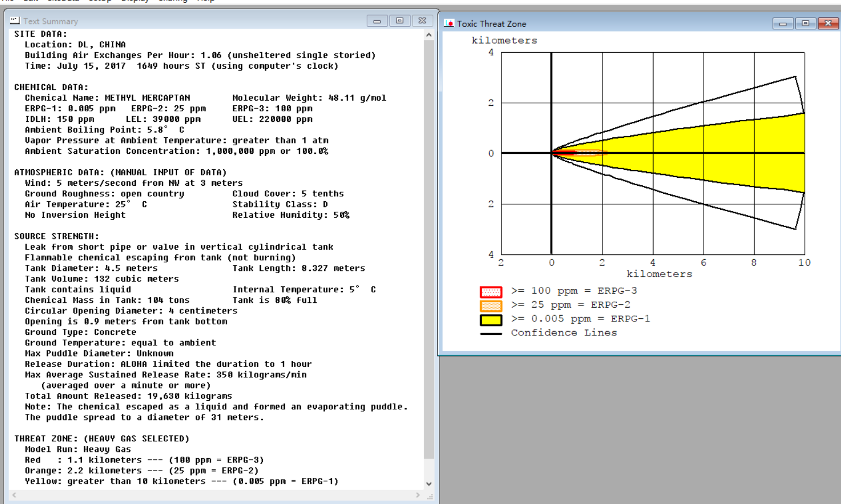Click the 'Time: July 15, 2017' line
The width and height of the screenshot is (841, 504).
[182, 66]
